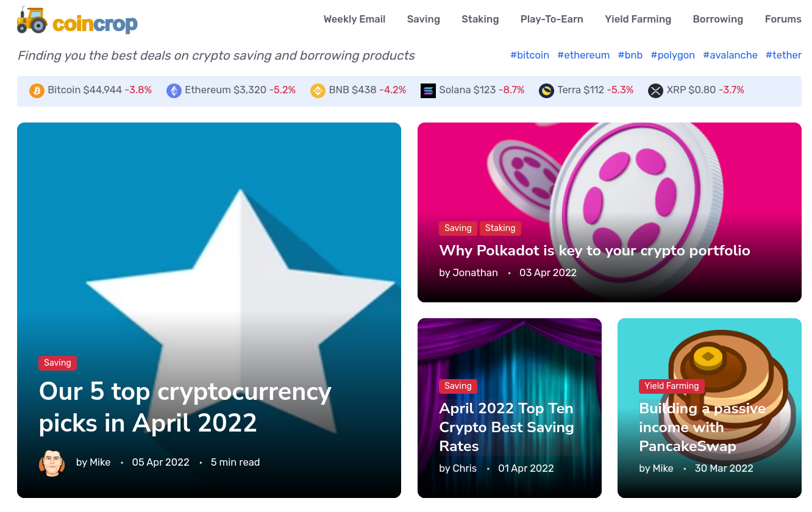
Task: Select the Play-To-Earn nav item
Action: (552, 20)
